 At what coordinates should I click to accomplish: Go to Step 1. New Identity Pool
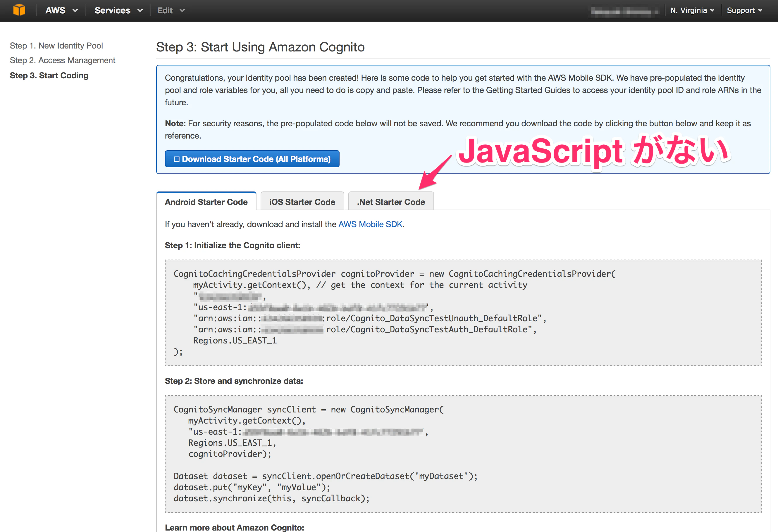(56, 46)
